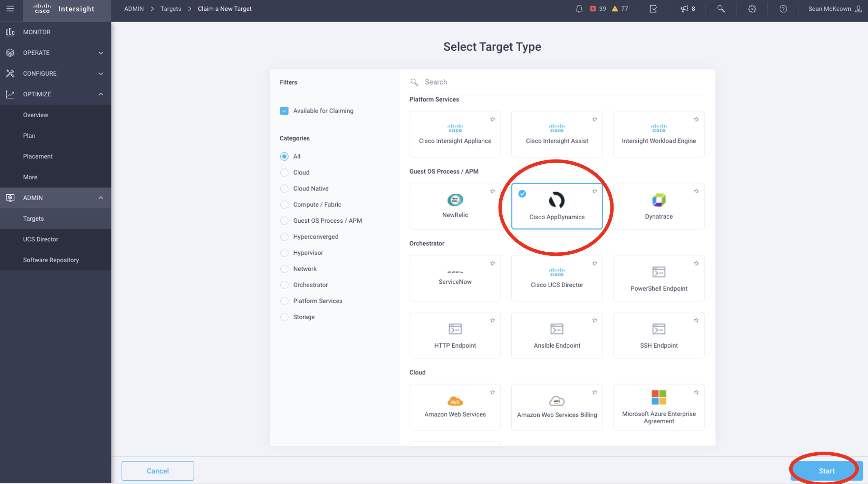
Task: Click the notification bell icon
Action: [579, 9]
